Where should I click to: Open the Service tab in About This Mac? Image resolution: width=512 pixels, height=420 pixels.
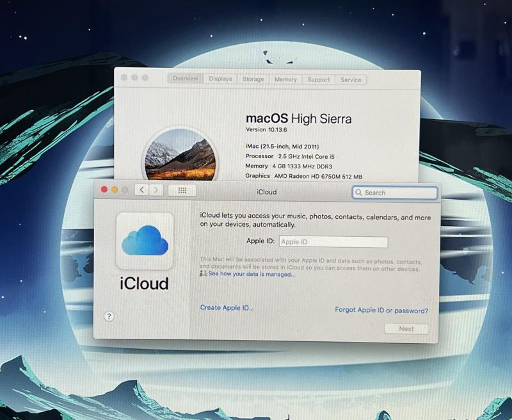click(351, 80)
